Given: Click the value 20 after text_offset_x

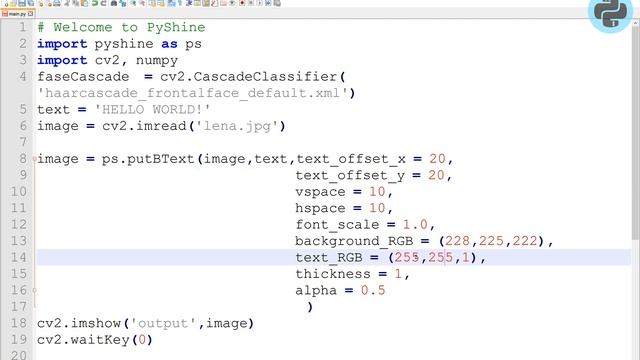Looking at the screenshot, I should 437,159.
